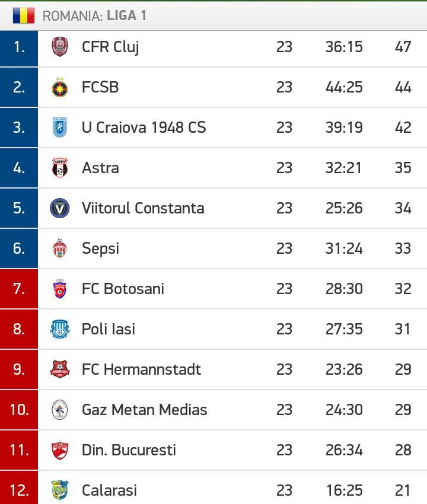Click the Sepsi club crest
The height and width of the screenshot is (504, 427).
(60, 248)
